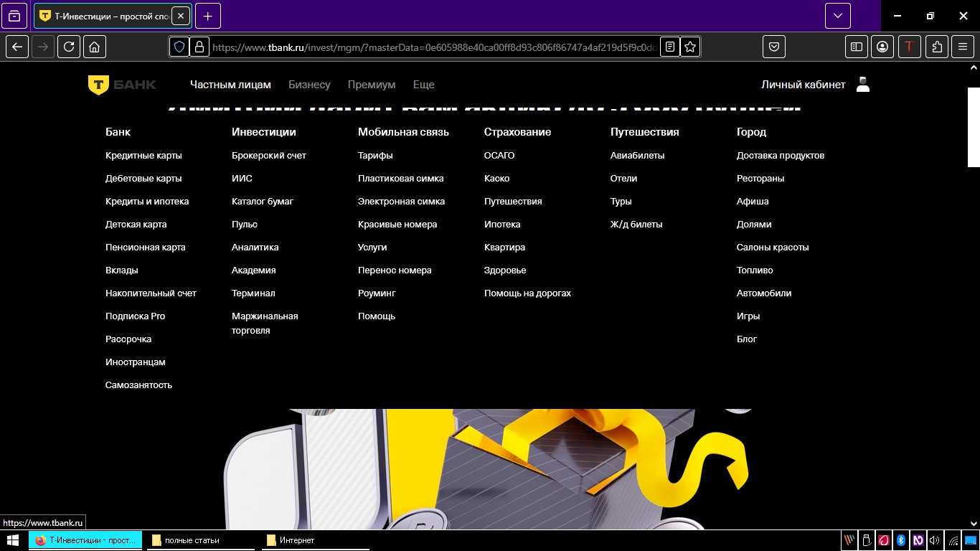
Task: Open the Дебетовые карты link
Action: pos(143,179)
